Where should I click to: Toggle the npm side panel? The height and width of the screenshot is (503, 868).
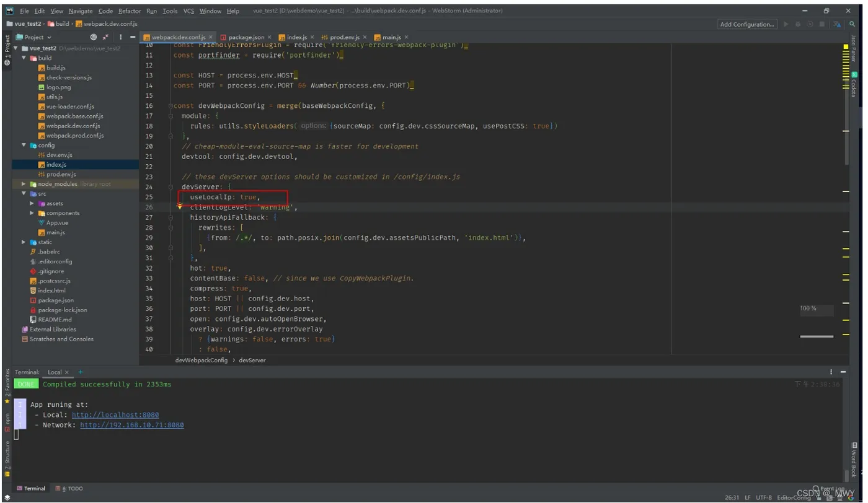pyautogui.click(x=7, y=422)
